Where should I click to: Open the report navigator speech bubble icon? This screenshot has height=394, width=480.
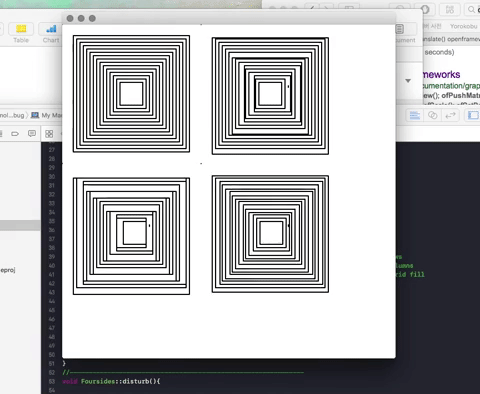point(32,133)
